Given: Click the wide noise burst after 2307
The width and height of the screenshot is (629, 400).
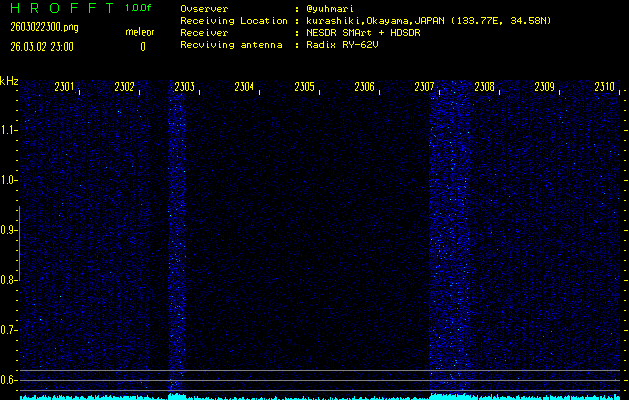Looking at the screenshot, I should pyautogui.click(x=450, y=237).
